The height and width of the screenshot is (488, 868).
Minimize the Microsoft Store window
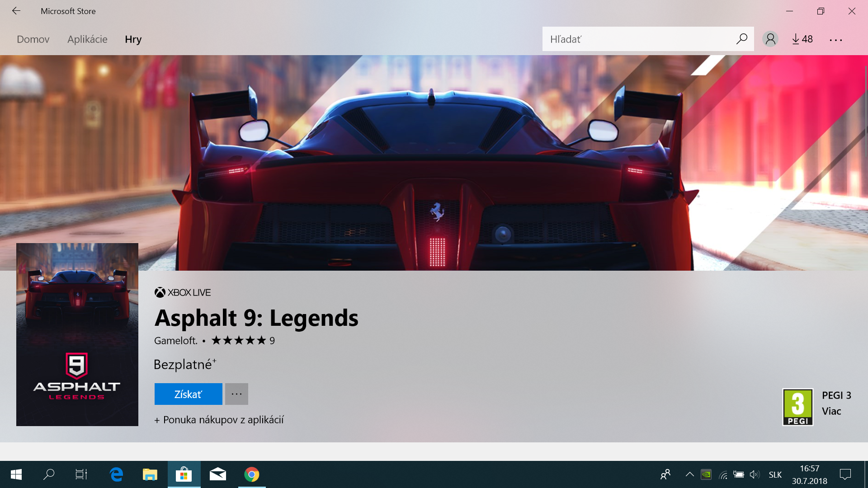pos(790,11)
